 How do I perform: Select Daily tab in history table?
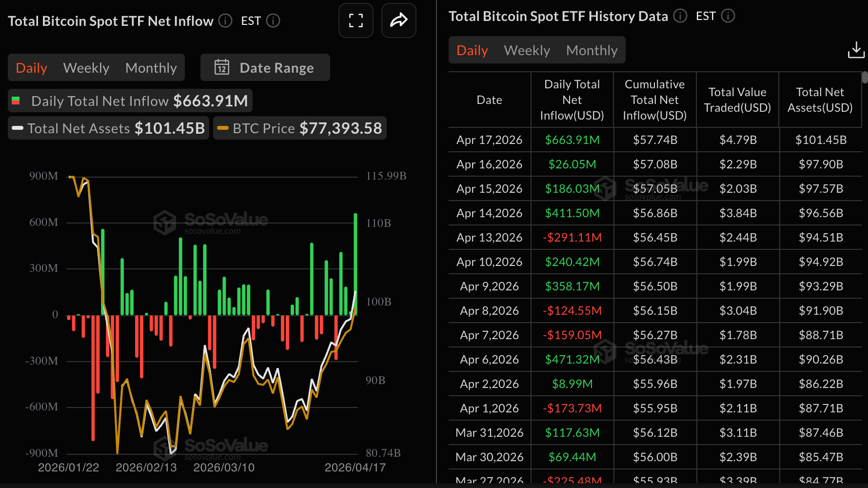tap(472, 50)
